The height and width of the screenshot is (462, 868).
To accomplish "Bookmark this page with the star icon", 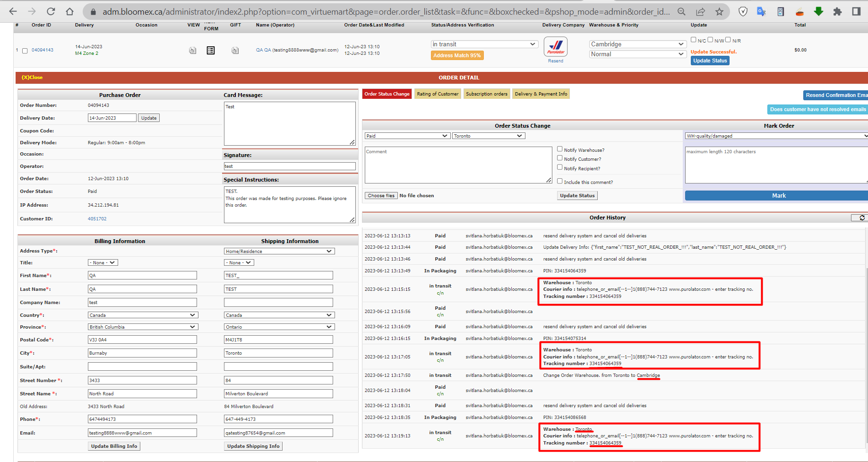I will tap(719, 11).
